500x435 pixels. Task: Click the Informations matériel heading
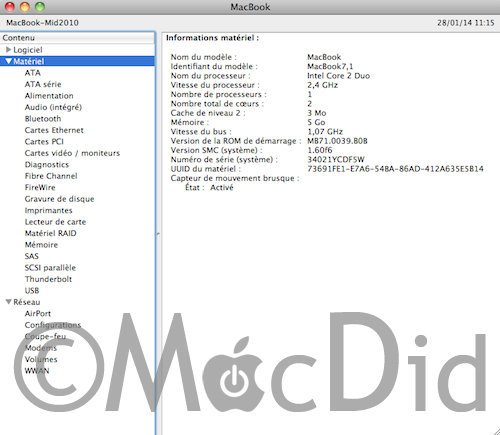(213, 38)
